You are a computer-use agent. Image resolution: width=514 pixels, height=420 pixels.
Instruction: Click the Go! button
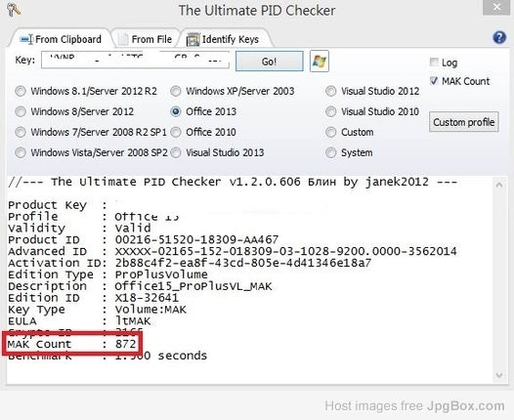tap(270, 62)
